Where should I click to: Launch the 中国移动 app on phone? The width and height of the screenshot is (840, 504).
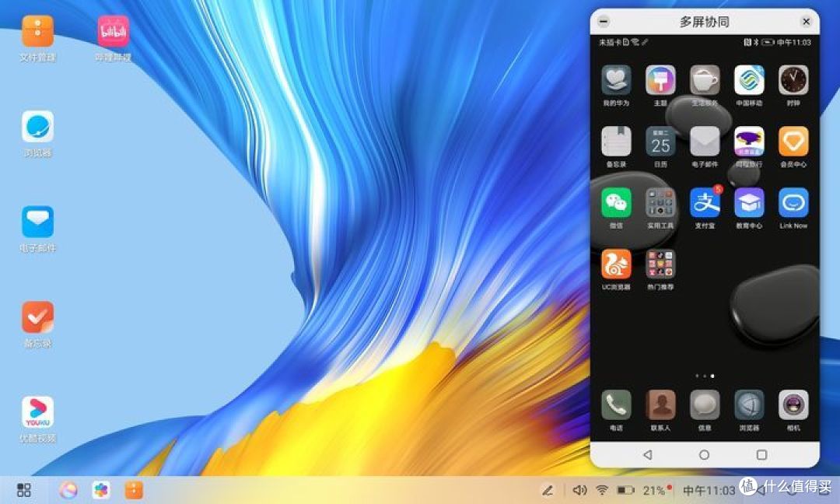click(749, 80)
